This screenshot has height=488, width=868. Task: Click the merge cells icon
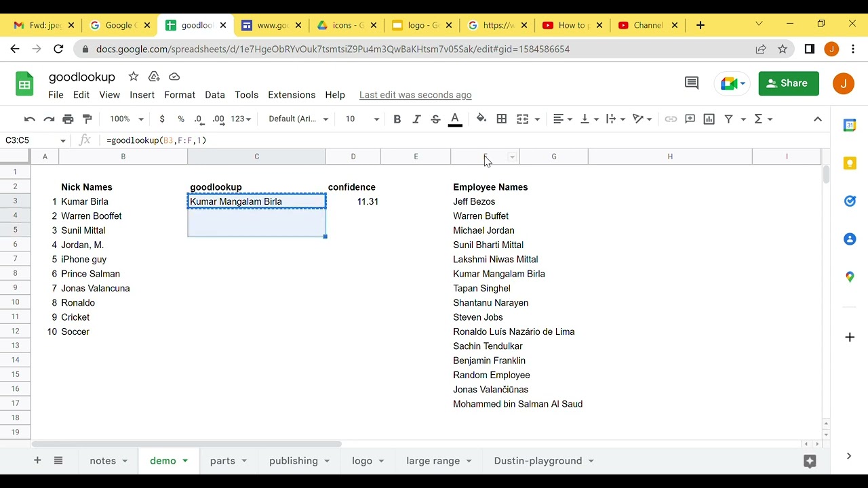[x=522, y=119]
